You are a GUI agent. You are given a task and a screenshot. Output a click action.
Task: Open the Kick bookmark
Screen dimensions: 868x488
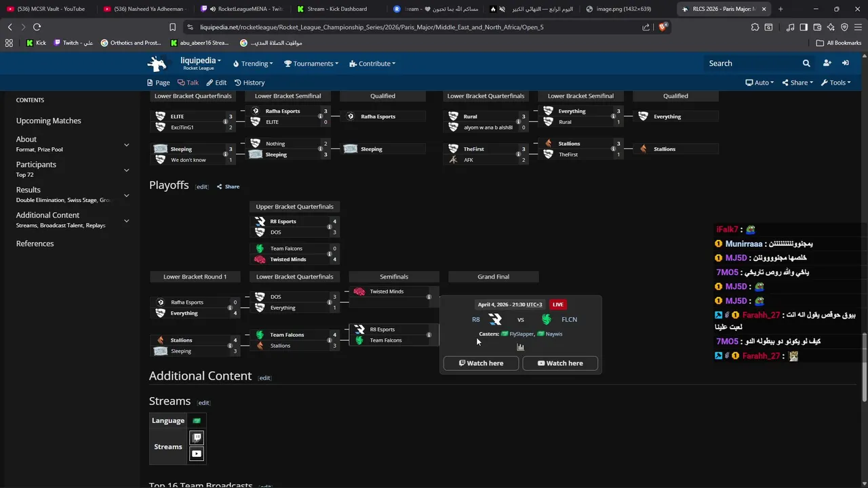(36, 43)
